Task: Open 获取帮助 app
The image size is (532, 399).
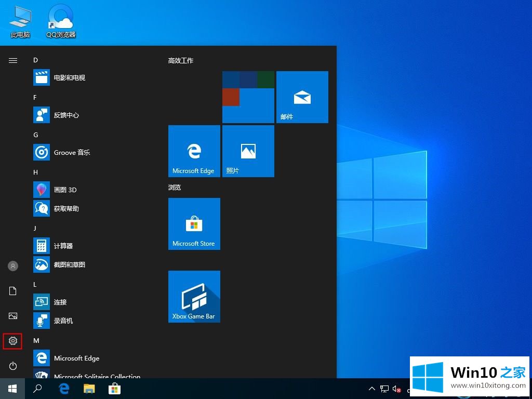Action: [92, 208]
